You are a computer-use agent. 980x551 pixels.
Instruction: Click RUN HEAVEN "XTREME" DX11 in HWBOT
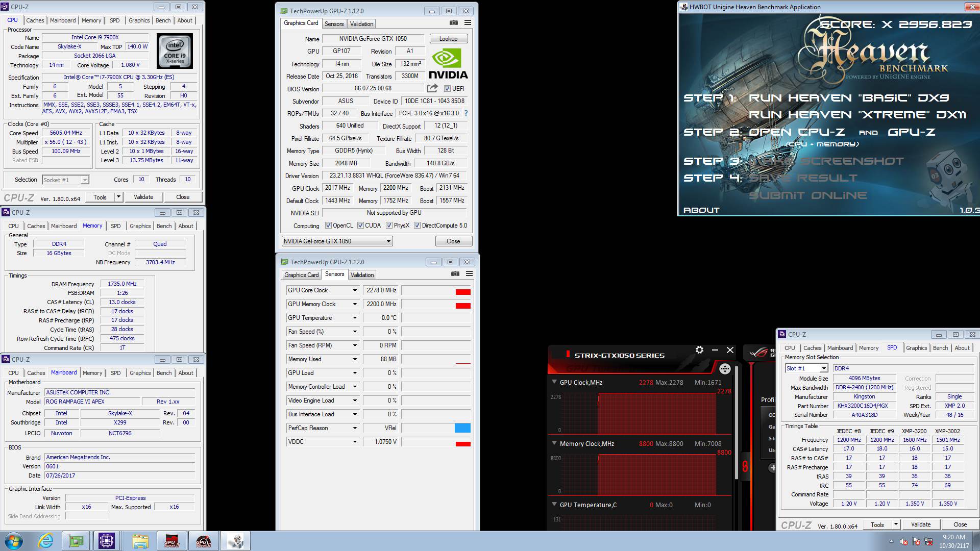tap(857, 115)
